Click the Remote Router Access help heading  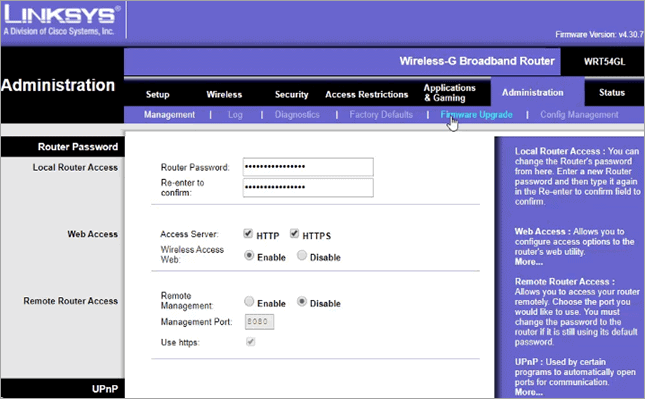point(565,282)
